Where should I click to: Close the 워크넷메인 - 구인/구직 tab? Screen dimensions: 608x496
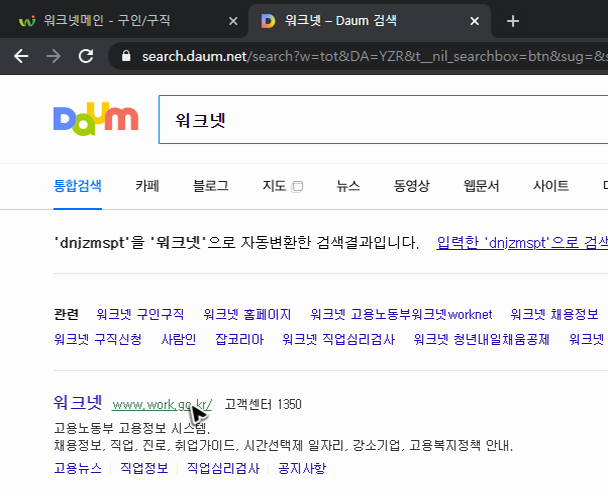click(233, 21)
